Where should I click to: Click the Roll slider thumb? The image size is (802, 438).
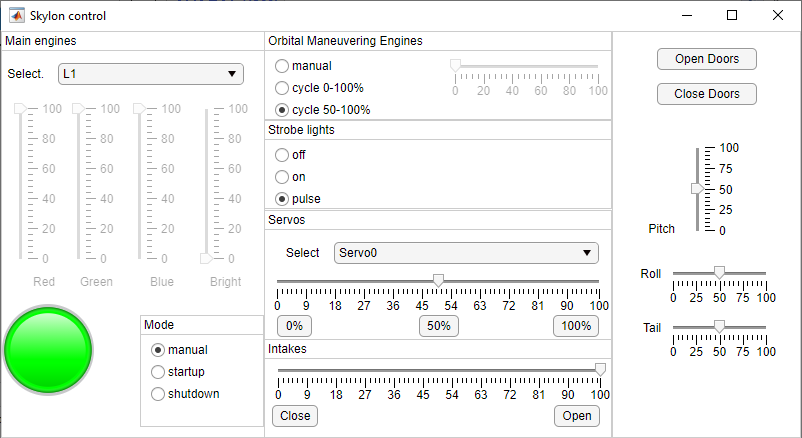pyautogui.click(x=719, y=272)
